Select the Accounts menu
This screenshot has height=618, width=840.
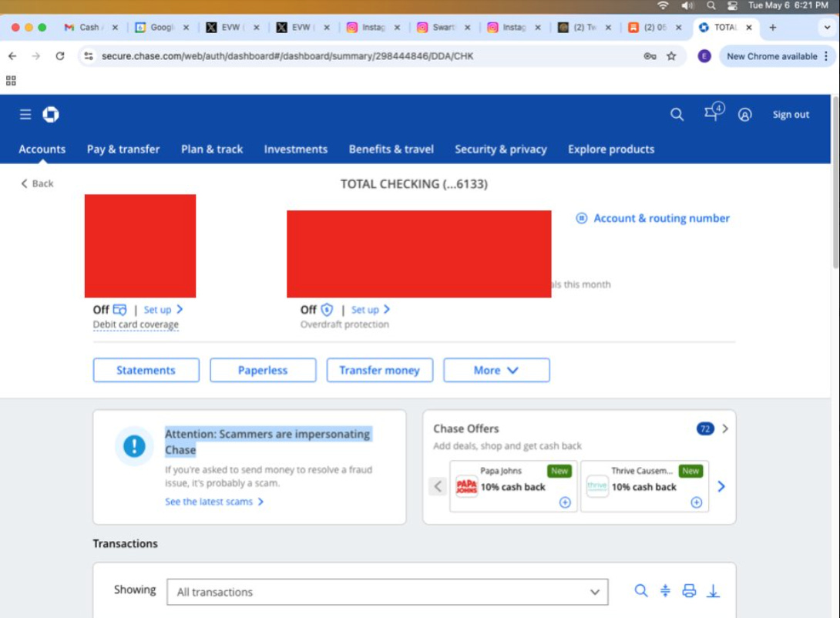tap(42, 149)
